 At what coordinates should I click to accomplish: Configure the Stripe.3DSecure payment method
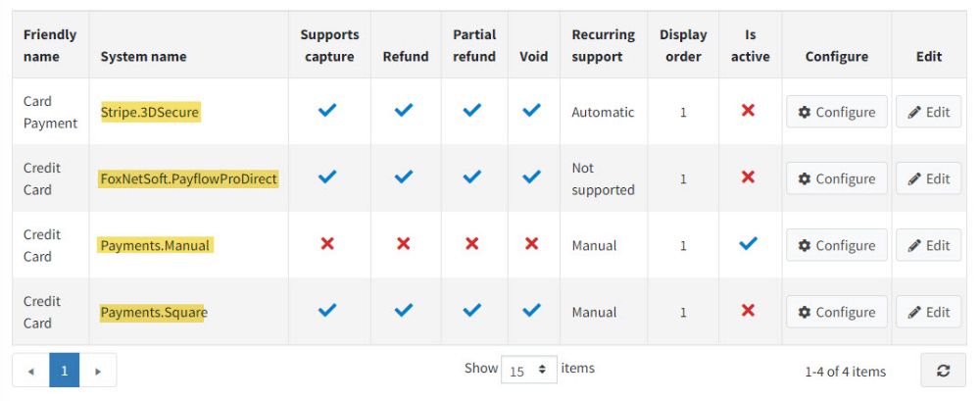click(836, 112)
